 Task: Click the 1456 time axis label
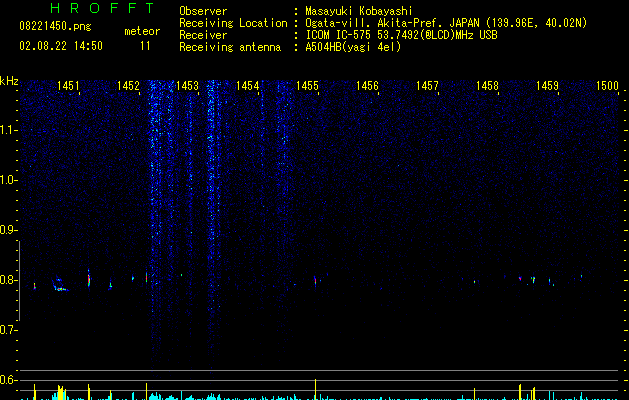click(x=367, y=86)
